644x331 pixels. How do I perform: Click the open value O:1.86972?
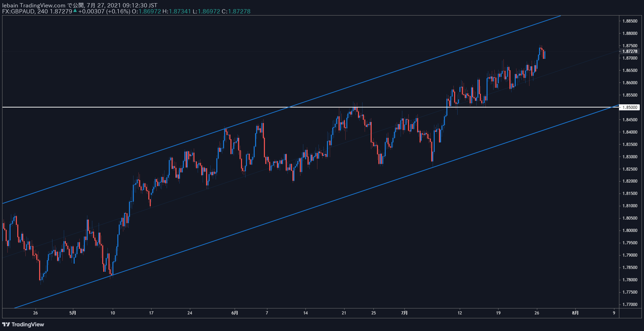[146, 11]
